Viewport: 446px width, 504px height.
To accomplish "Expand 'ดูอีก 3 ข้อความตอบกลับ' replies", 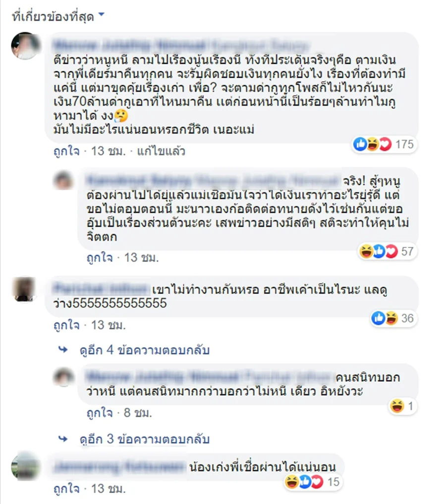I will 145,439.
